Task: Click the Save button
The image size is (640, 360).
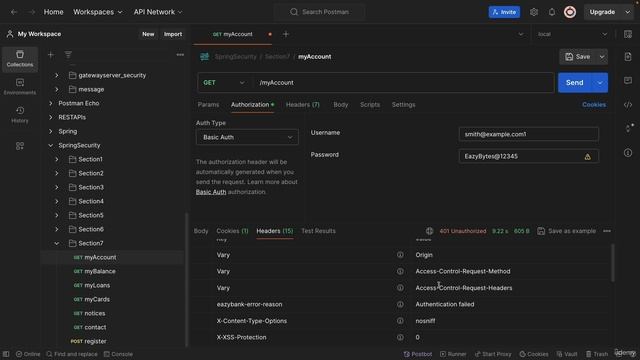Action: pos(578,57)
